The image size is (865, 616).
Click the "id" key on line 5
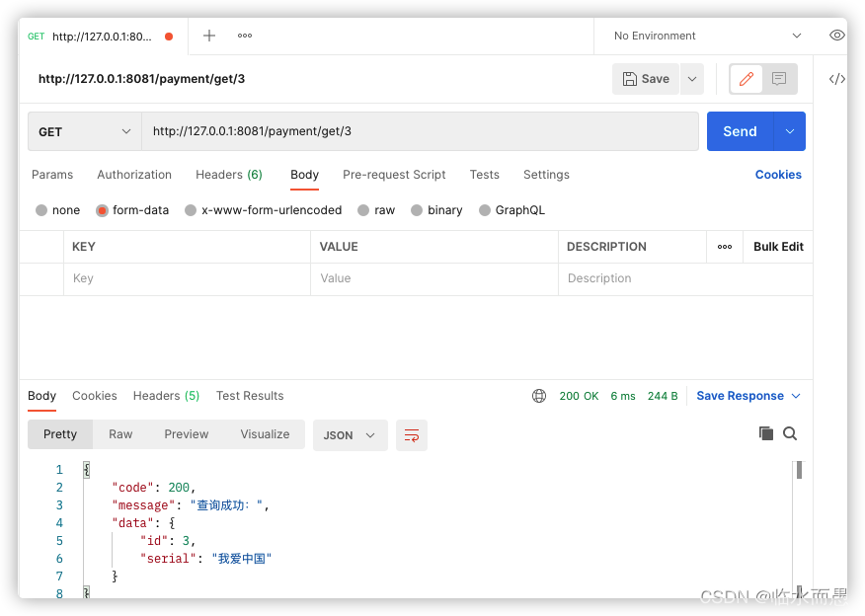[153, 541]
